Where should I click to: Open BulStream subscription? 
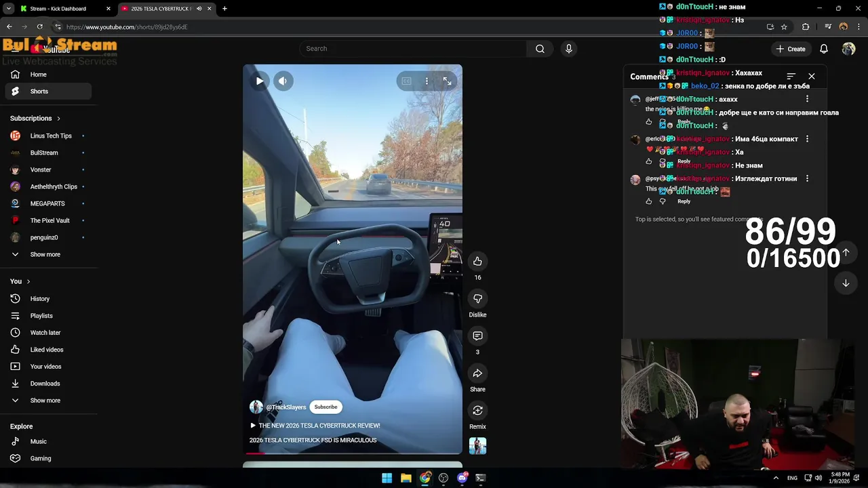point(47,152)
